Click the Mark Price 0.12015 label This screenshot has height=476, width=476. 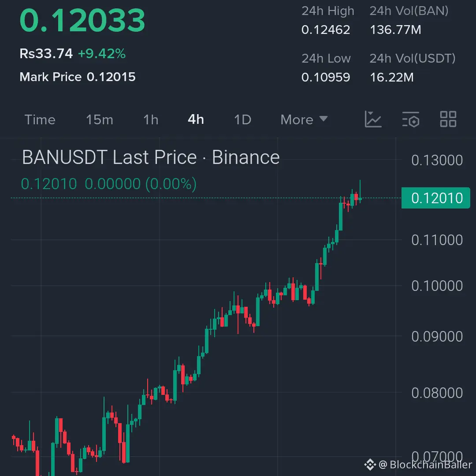(78, 77)
